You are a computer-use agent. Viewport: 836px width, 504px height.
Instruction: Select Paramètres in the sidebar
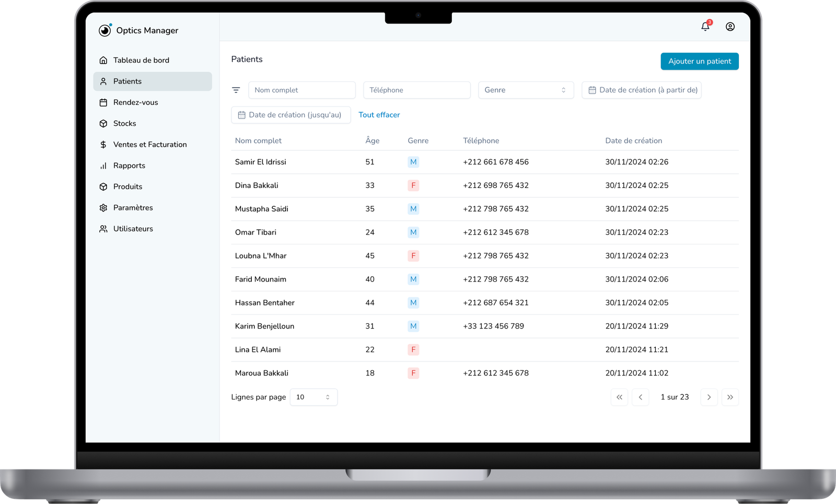(x=133, y=208)
